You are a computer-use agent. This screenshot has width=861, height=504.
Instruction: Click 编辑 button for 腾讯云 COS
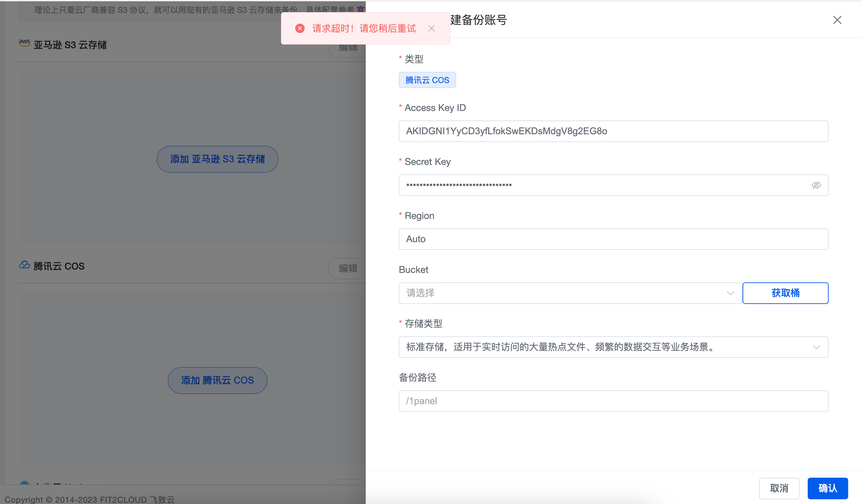click(348, 268)
